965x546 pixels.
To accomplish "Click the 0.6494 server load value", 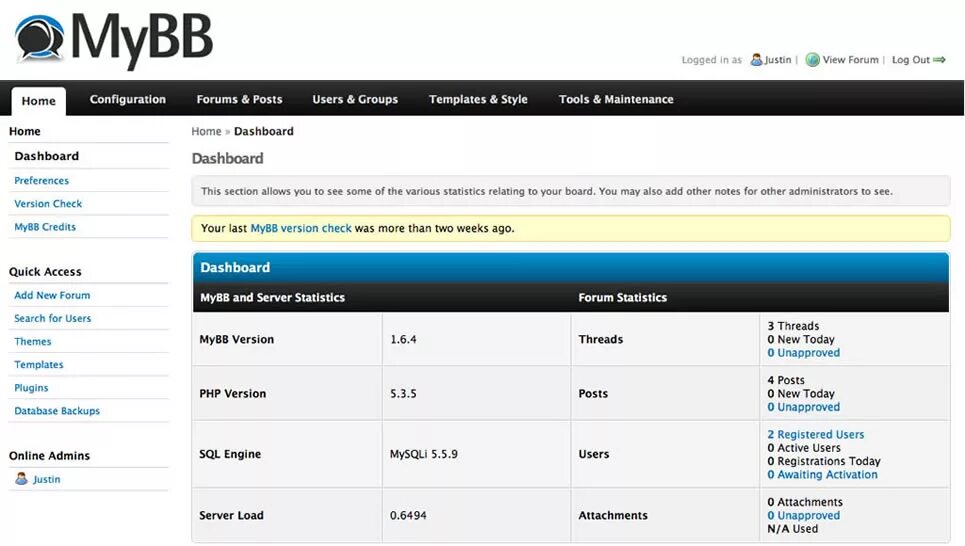I will [x=408, y=515].
